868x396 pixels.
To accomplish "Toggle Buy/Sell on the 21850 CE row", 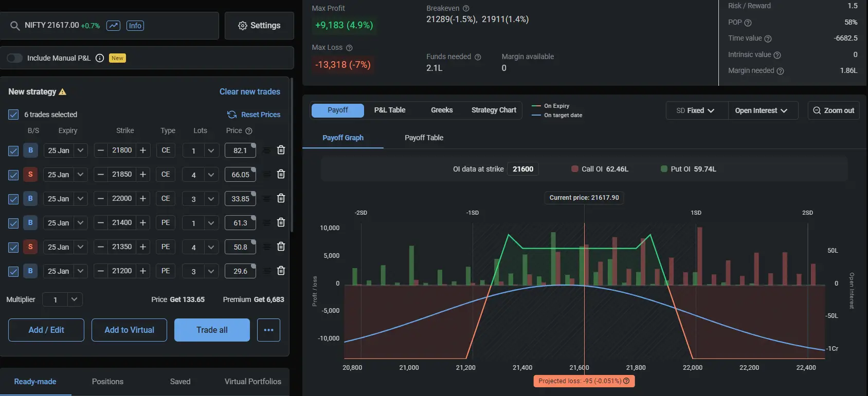I will pos(30,175).
